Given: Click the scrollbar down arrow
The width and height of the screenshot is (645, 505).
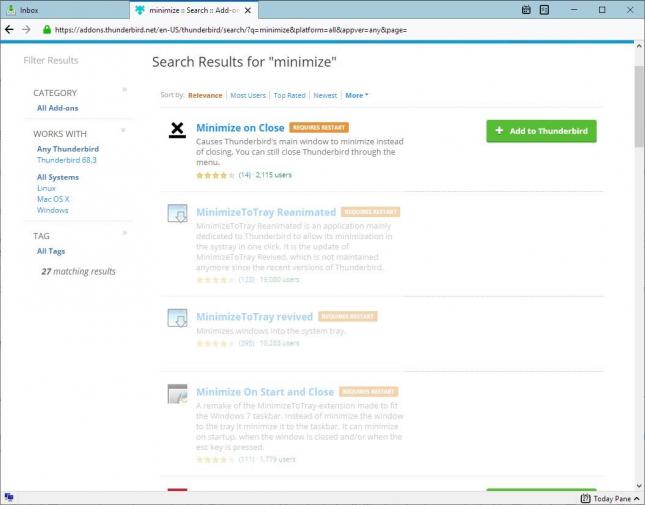Looking at the screenshot, I should 639,486.
